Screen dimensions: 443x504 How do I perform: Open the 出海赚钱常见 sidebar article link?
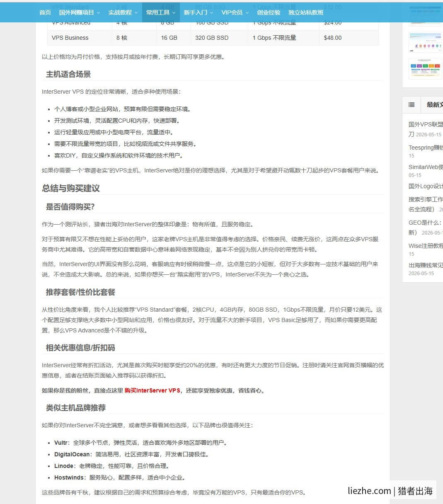pyautogui.click(x=426, y=265)
